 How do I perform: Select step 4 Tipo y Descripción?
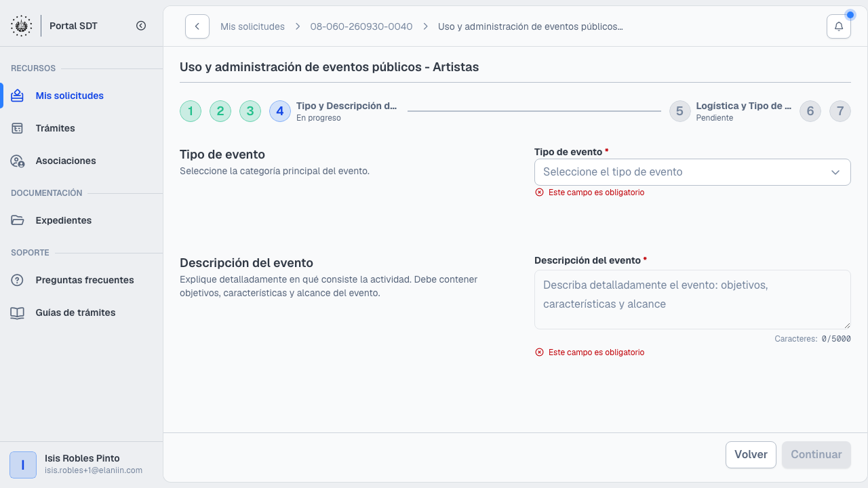334,111
